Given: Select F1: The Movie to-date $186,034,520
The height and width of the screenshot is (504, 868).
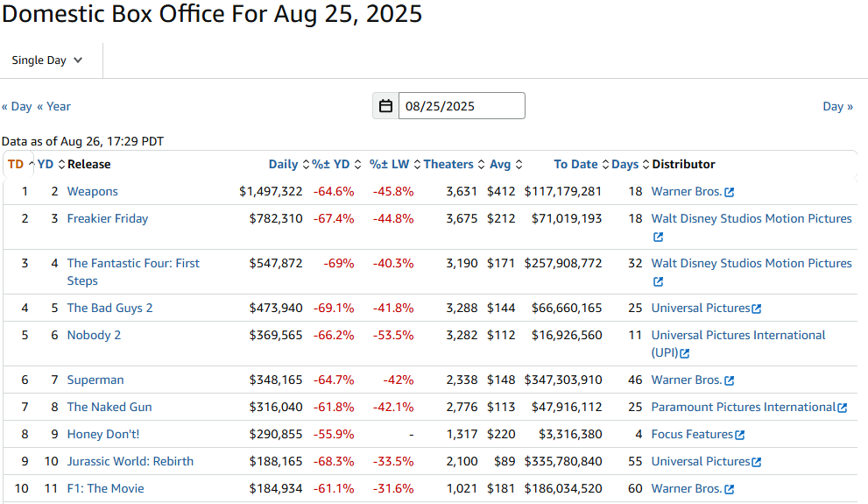Looking at the screenshot, I should (563, 488).
